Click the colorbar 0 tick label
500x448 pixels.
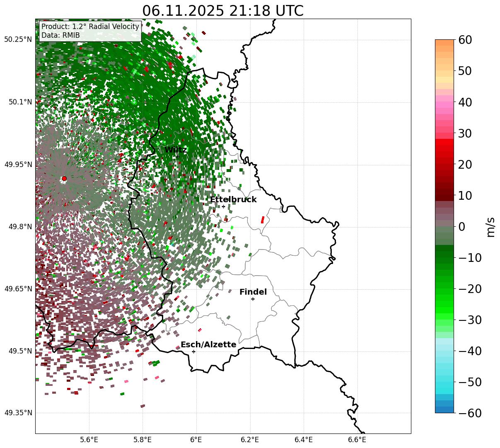point(461,227)
